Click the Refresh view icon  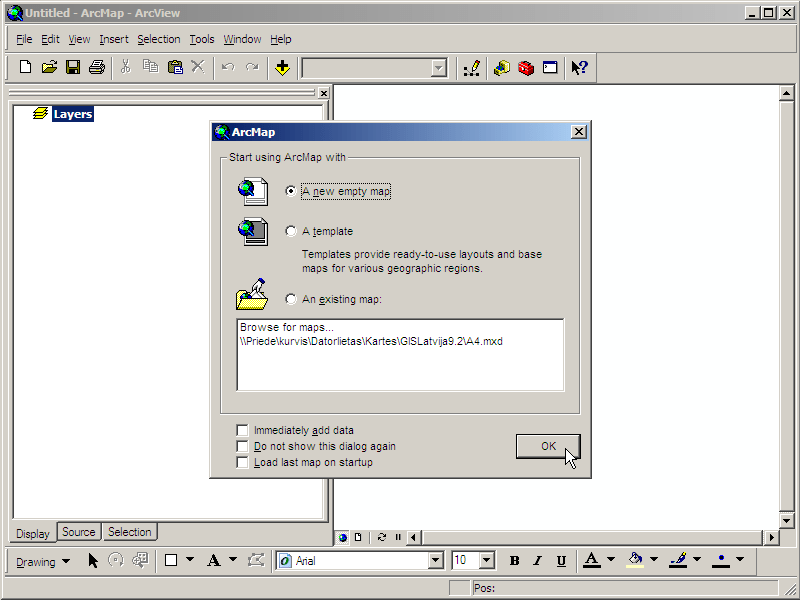pos(382,537)
